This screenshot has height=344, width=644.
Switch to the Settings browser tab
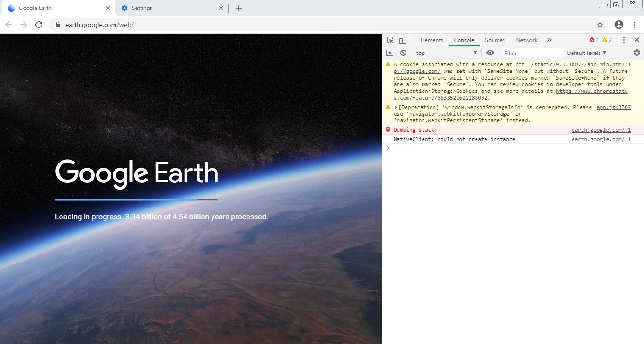(x=171, y=8)
